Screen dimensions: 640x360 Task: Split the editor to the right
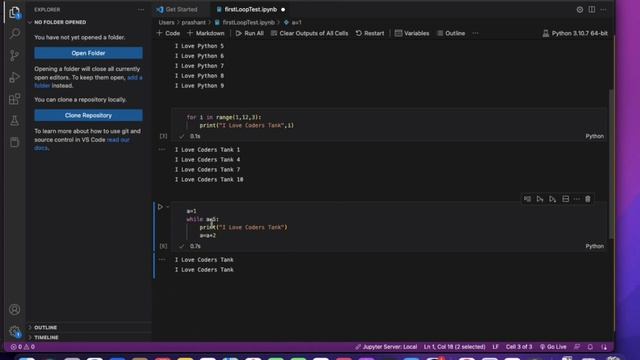click(591, 9)
